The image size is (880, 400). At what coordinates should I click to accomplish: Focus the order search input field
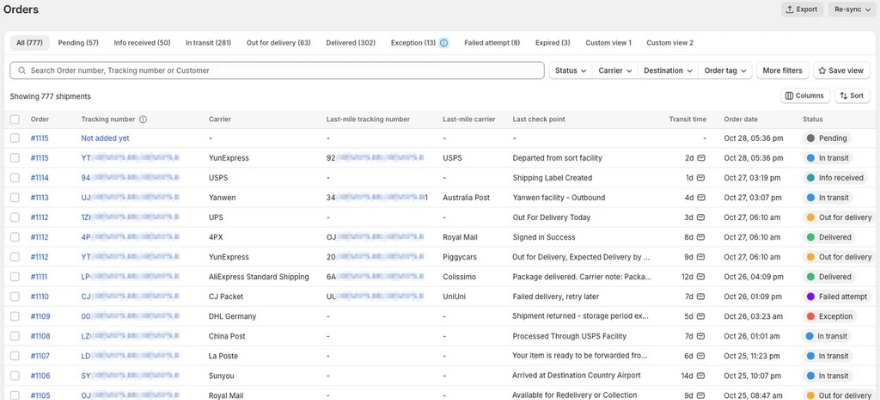coord(277,71)
